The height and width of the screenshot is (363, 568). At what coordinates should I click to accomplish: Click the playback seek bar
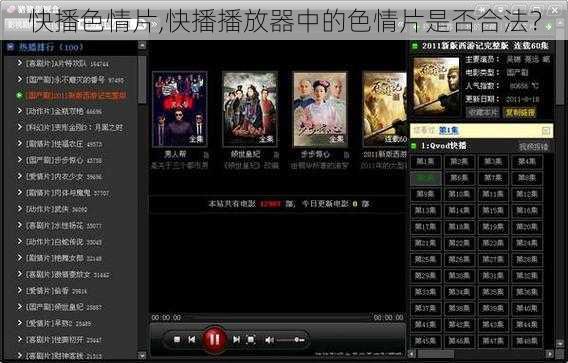tap(277, 317)
